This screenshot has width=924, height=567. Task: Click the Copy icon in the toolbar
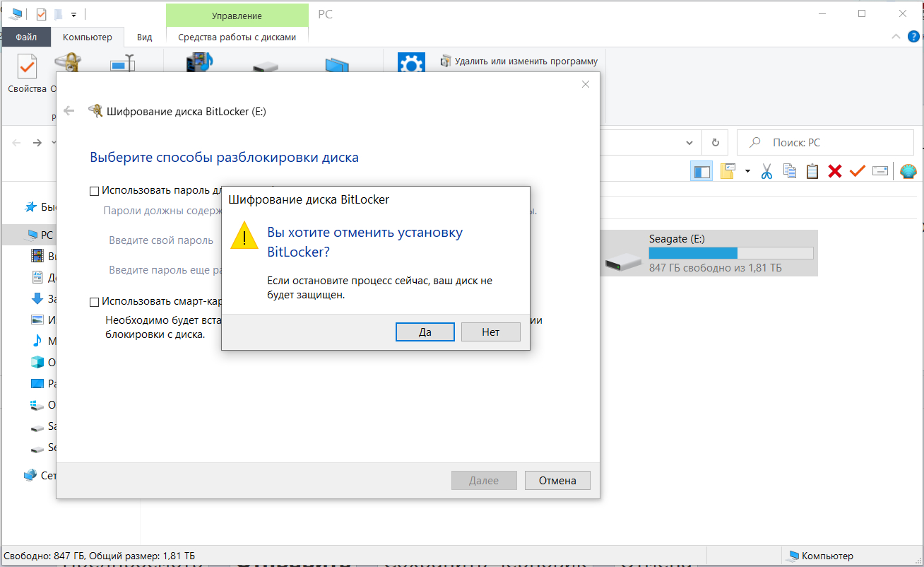tap(790, 171)
